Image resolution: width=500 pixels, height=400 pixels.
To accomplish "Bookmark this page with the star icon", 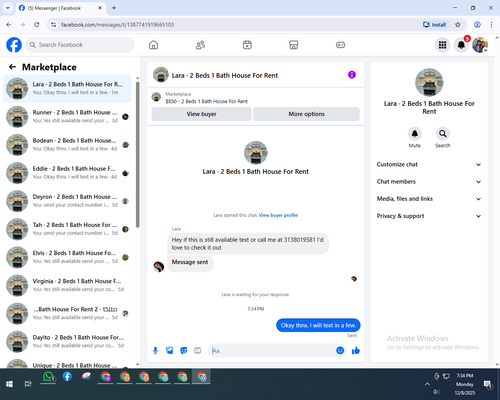I will (x=458, y=25).
